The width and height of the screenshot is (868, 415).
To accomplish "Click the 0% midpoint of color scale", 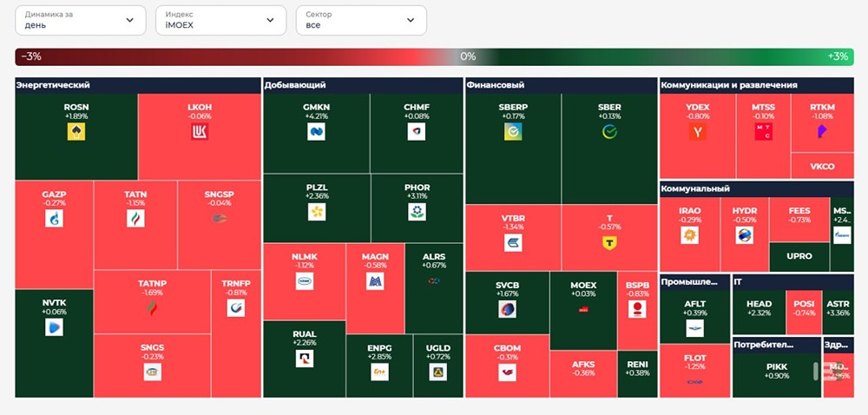I will click(x=468, y=56).
